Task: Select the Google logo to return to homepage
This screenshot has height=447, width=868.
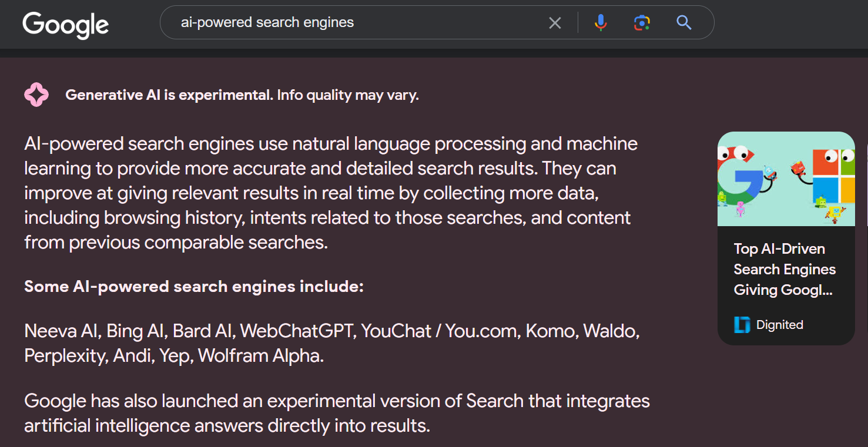Action: coord(65,25)
